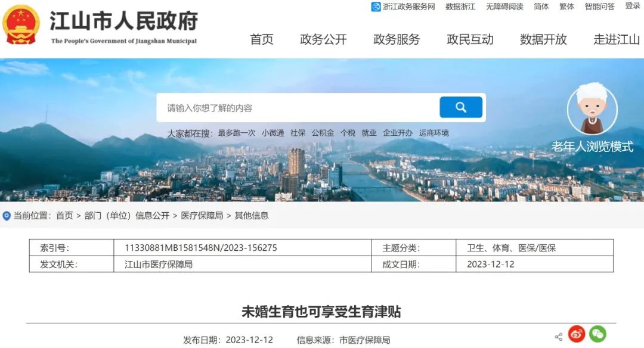The image size is (644, 348).
Task: Focus the search input field
Action: pyautogui.click(x=298, y=107)
